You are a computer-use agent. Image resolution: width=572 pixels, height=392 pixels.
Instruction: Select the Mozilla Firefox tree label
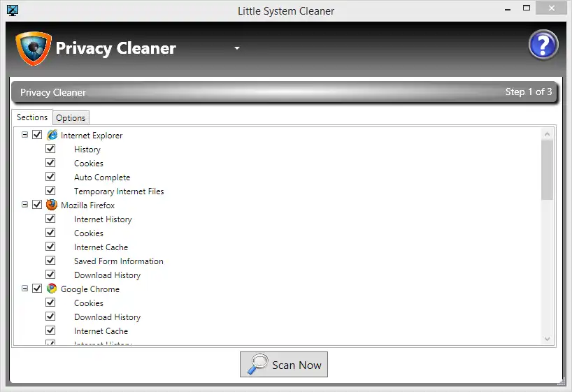(87, 205)
